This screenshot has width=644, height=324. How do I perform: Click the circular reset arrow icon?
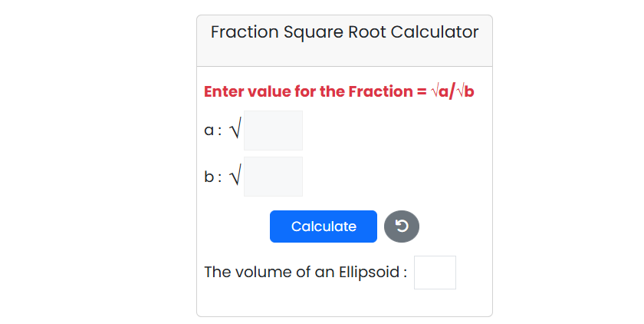pyautogui.click(x=402, y=226)
